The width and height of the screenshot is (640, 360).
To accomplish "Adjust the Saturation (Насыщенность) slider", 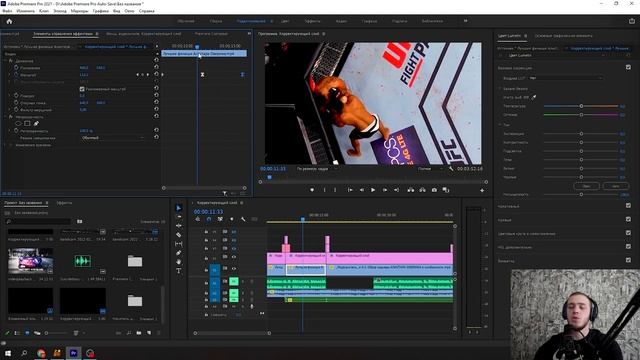I will coord(581,194).
